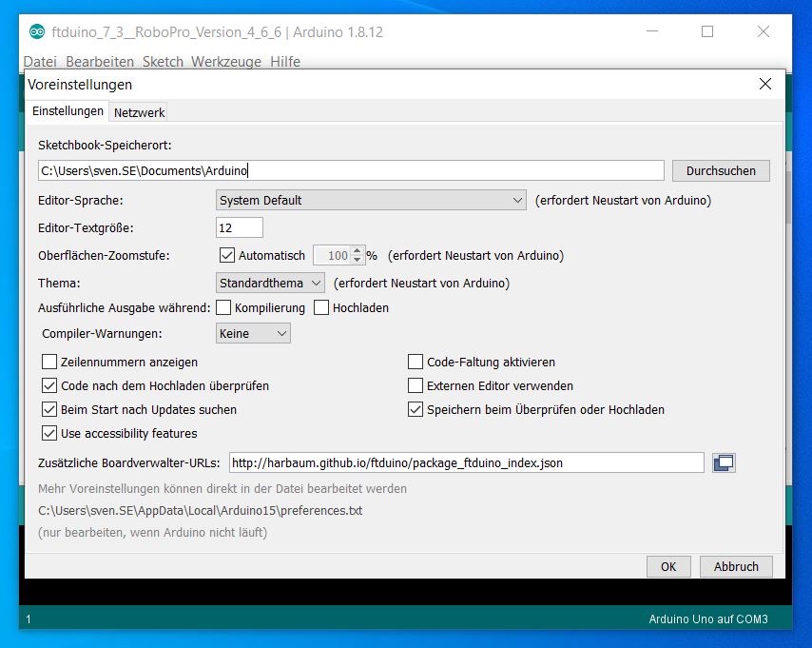Open the Datei menu

[x=40, y=61]
